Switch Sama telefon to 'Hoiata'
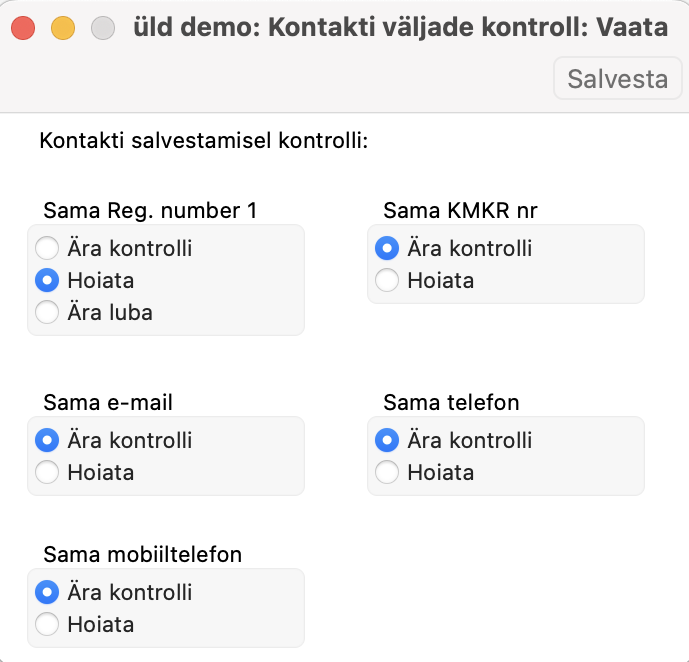689x662 pixels. point(387,472)
